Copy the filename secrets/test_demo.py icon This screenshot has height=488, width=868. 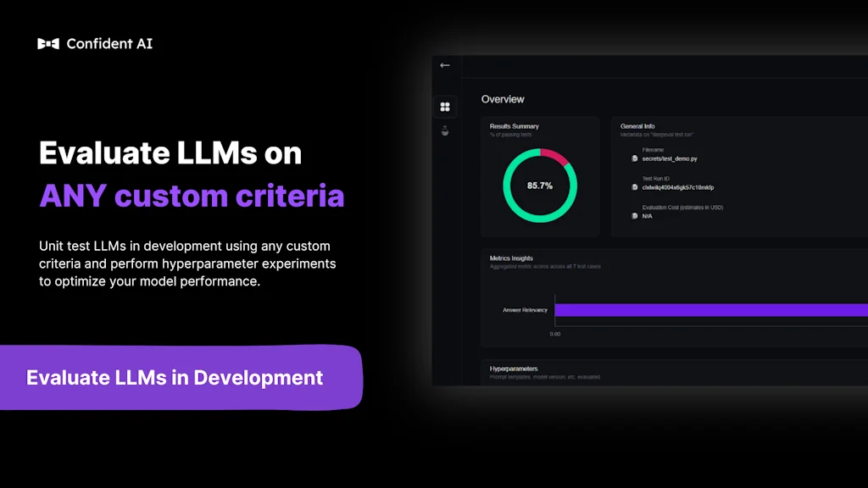pos(634,158)
